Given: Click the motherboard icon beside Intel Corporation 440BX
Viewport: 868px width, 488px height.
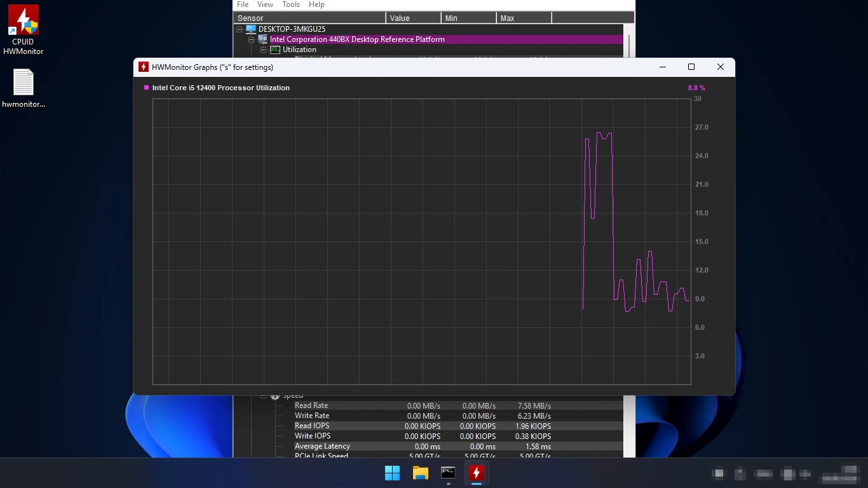Looking at the screenshot, I should [263, 39].
